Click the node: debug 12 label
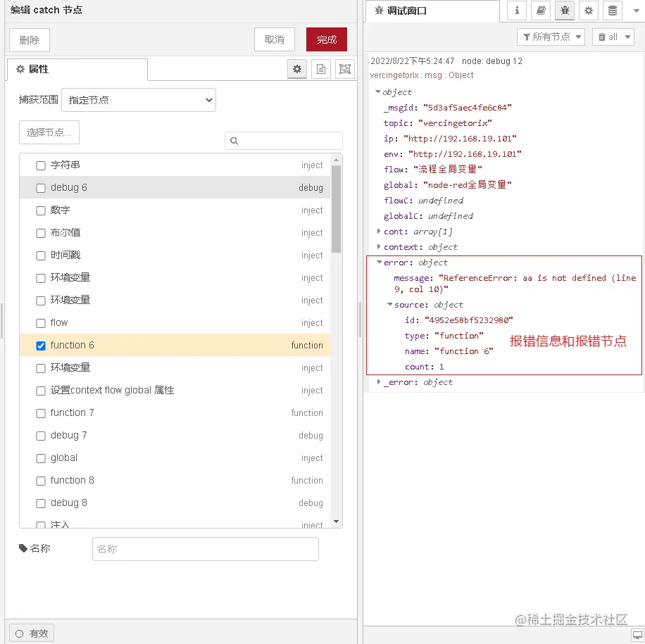Image resolution: width=645 pixels, height=644 pixels. tap(492, 61)
